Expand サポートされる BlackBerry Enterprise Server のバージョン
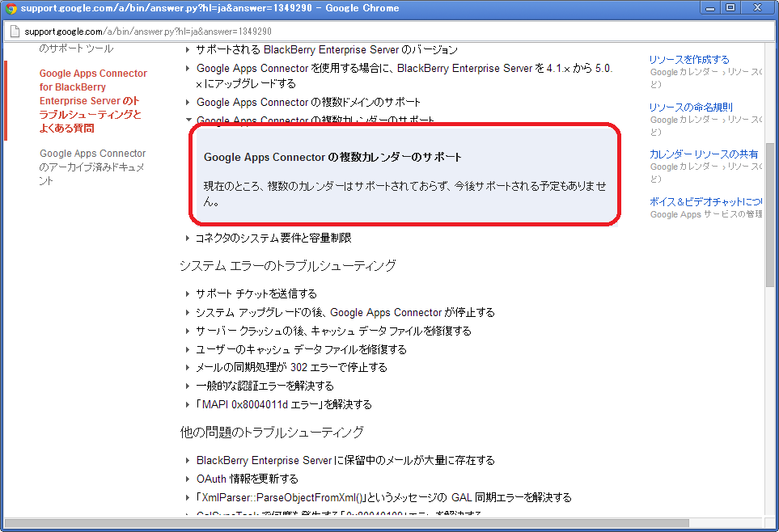The height and width of the screenshot is (532, 779). 327,49
